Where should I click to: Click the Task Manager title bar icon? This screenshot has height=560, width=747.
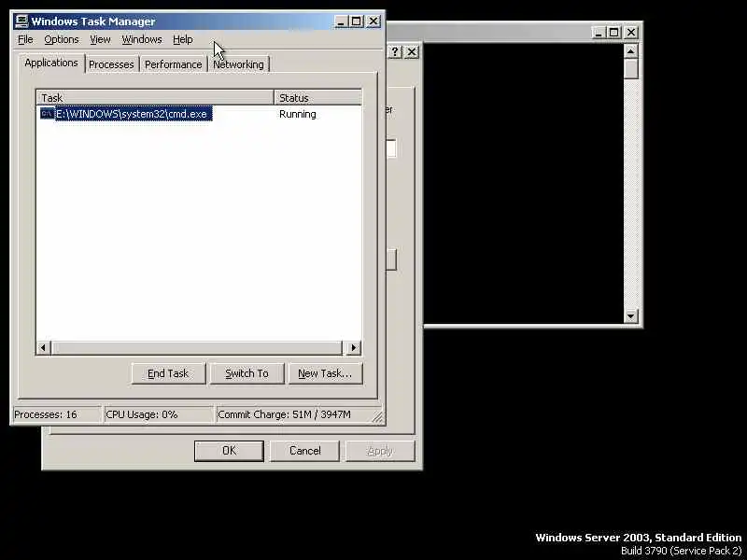(21, 21)
